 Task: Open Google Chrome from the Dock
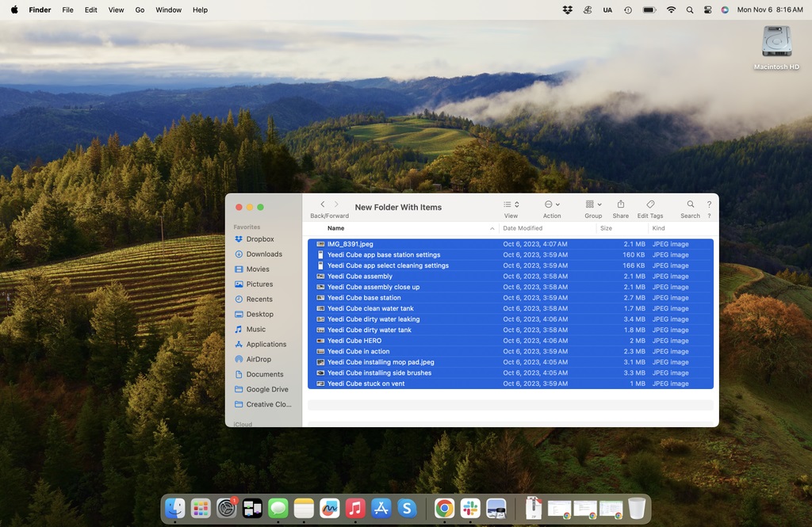coord(444,509)
